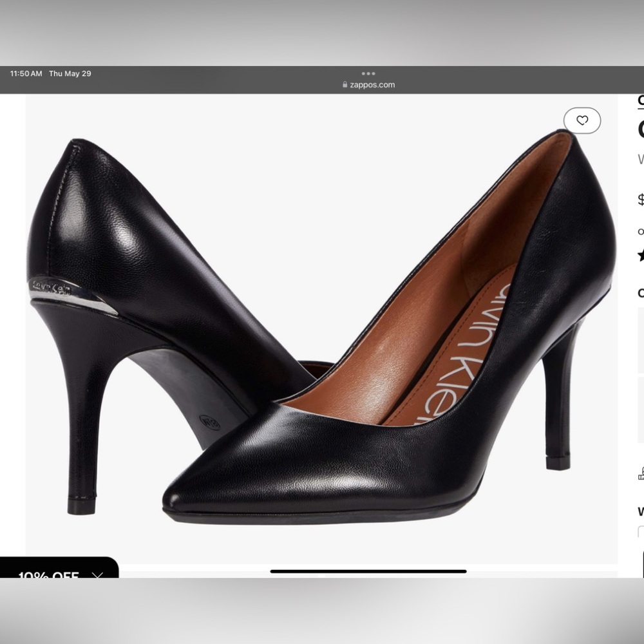Click the star rating at right edge
Viewport: 644px width, 644px height.
click(641, 255)
